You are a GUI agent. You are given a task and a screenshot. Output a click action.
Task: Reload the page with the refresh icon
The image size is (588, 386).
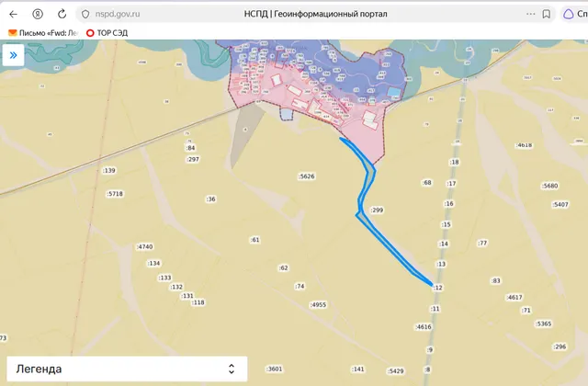(x=62, y=15)
